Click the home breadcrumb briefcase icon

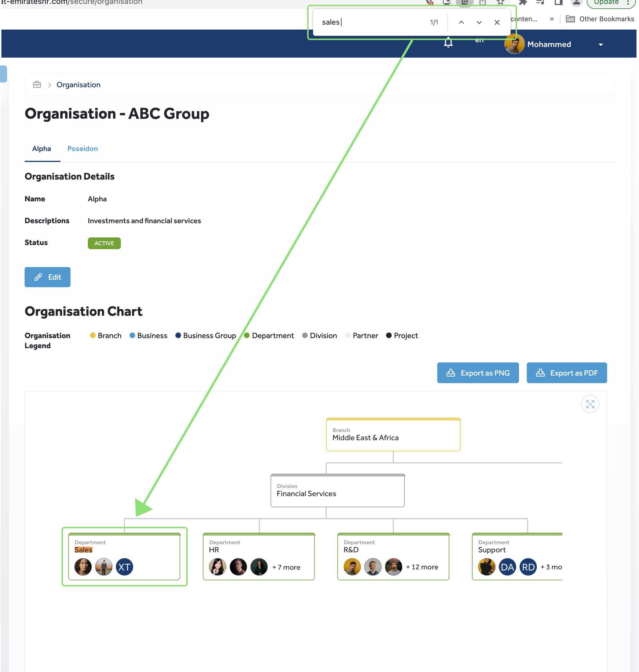coord(37,84)
